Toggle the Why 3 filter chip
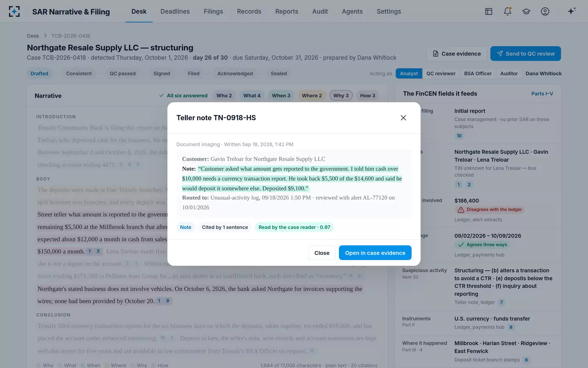The height and width of the screenshot is (368, 588). pos(341,96)
